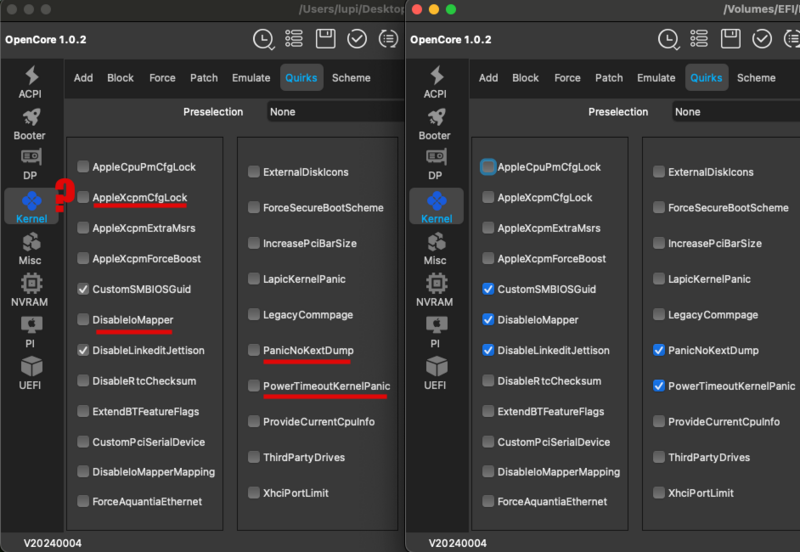Screen dimensions: 800x552
Task: Enable AppleXcpmCfgLock in left window
Action: (83, 197)
